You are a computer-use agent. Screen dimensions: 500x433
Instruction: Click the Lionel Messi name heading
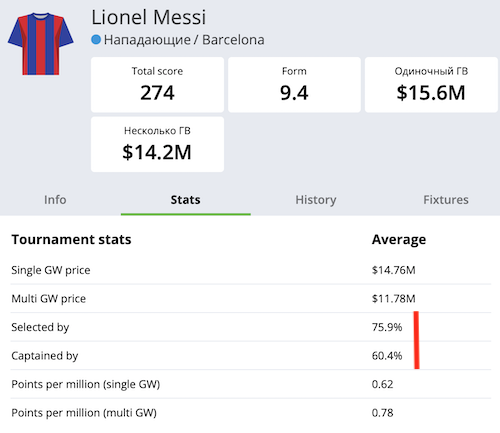149,17
